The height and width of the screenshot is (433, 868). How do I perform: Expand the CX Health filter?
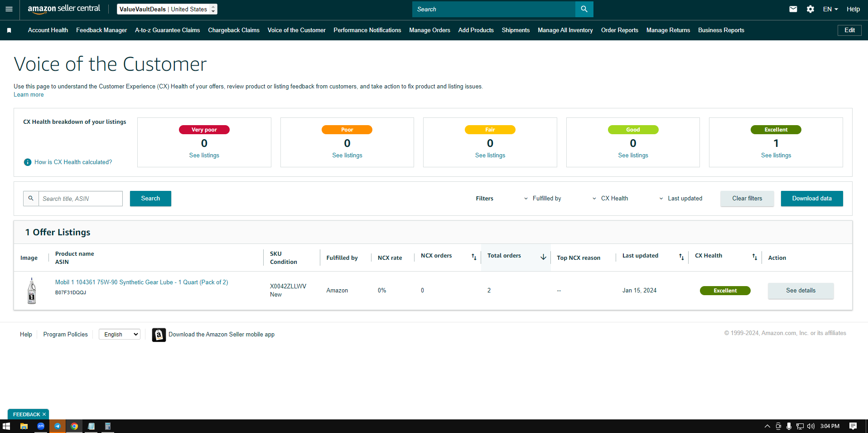(610, 199)
